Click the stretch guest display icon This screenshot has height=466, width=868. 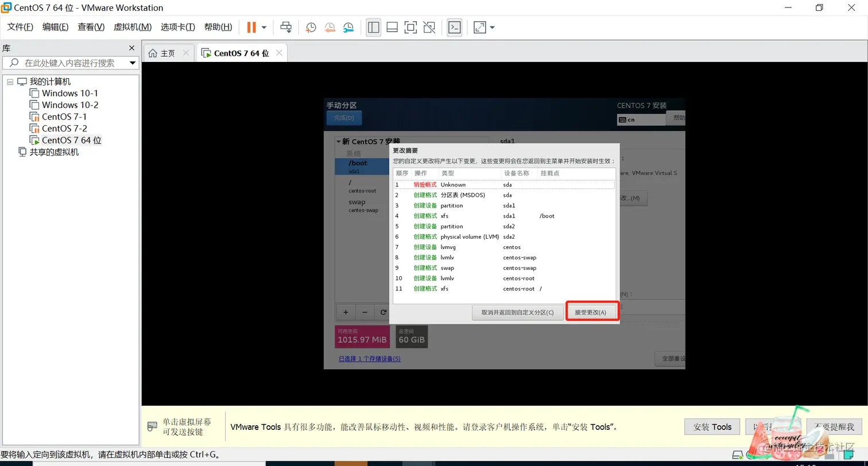click(479, 27)
